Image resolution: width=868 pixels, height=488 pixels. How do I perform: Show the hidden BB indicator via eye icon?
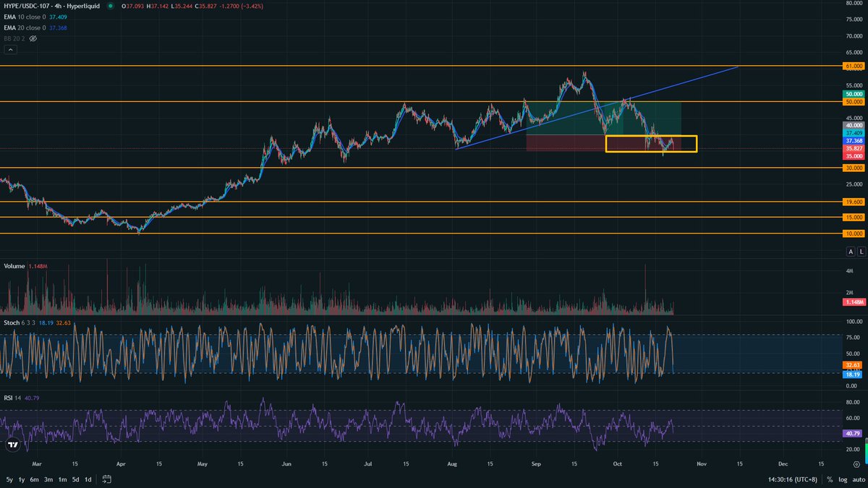click(33, 38)
